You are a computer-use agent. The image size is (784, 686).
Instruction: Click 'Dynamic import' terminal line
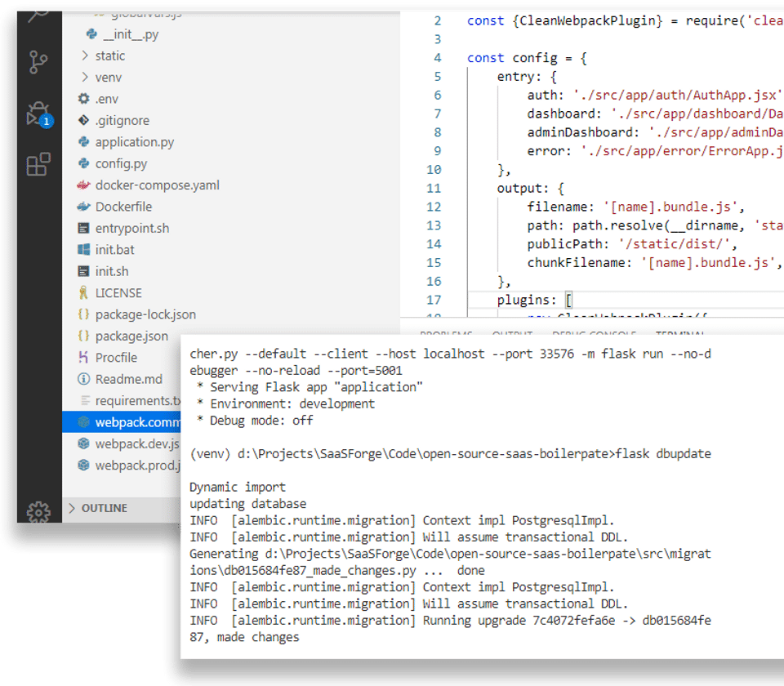(x=238, y=487)
